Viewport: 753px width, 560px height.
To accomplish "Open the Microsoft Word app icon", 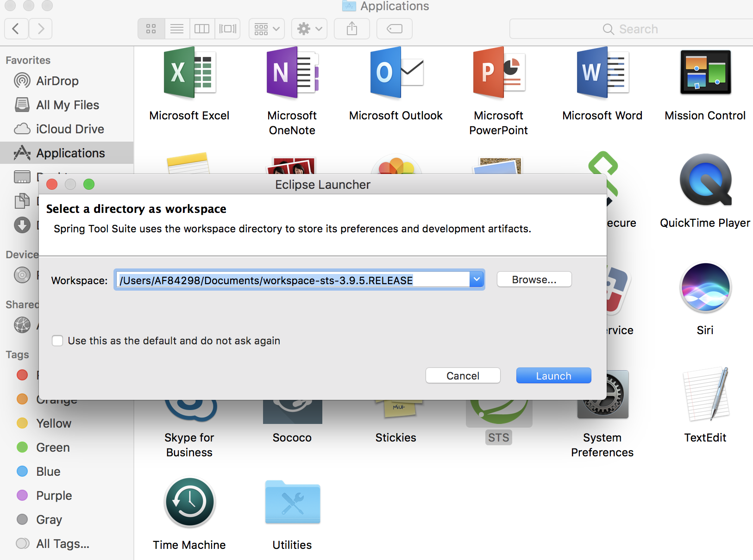I will click(602, 73).
